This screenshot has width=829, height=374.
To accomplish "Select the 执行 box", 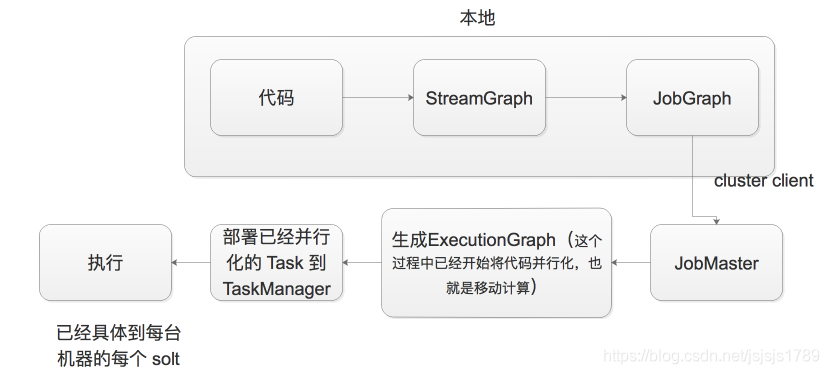I will point(105,262).
